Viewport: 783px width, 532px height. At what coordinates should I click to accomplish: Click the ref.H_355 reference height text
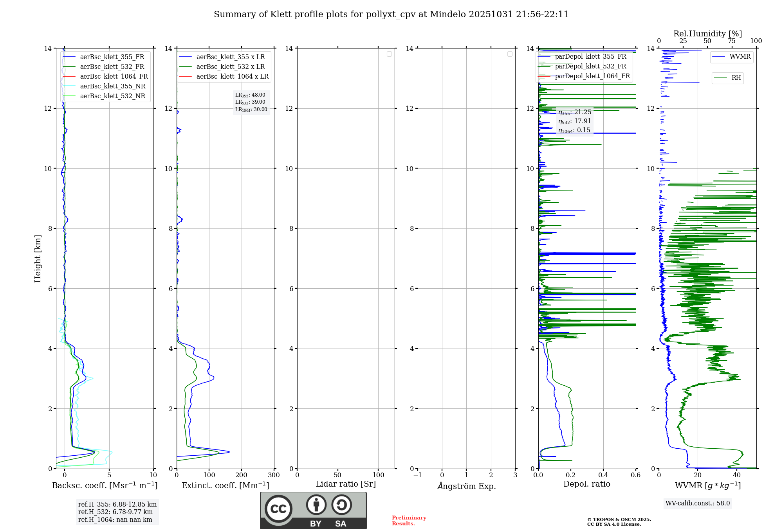tap(117, 505)
